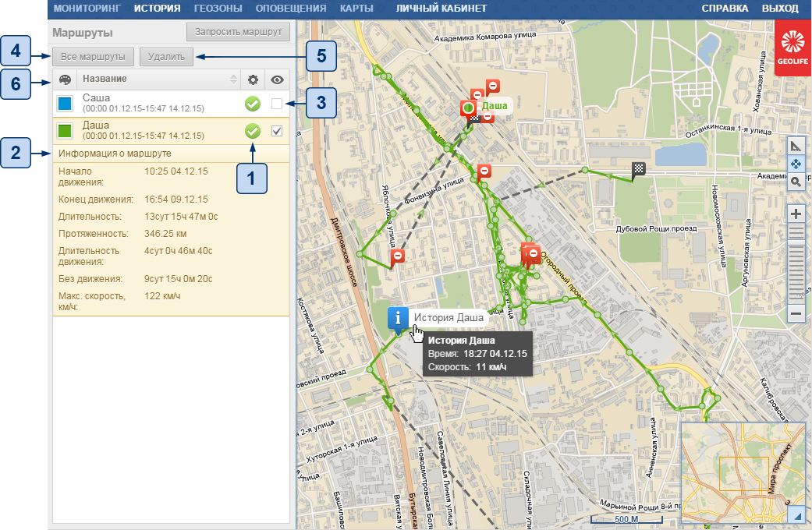
Task: Open ЛИЧНЫЙ КАБИНЕТ
Action: (441, 9)
